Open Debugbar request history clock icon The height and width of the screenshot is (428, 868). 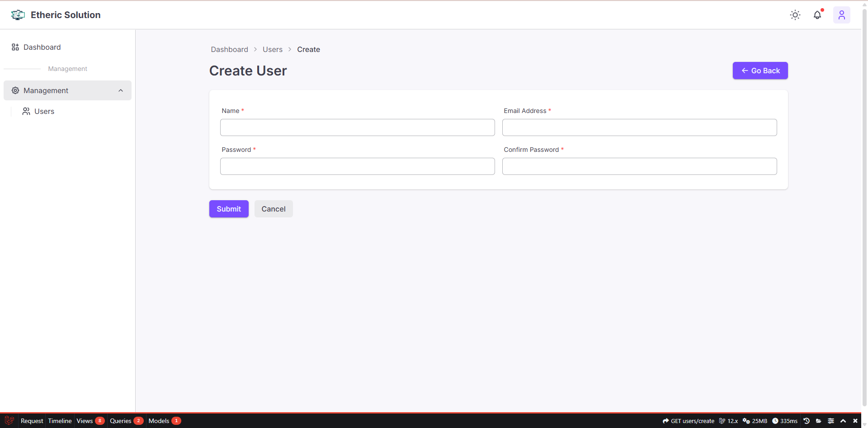click(x=807, y=421)
